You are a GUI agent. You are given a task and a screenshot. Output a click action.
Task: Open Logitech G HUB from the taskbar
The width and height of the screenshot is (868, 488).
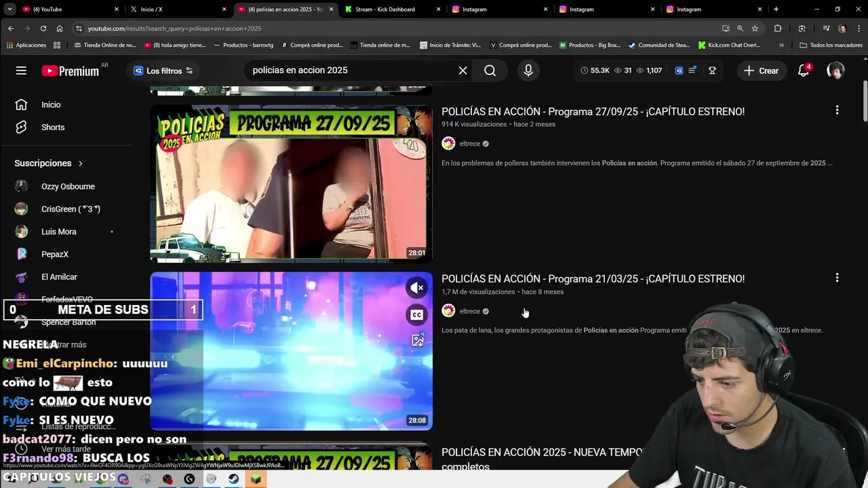(x=189, y=479)
